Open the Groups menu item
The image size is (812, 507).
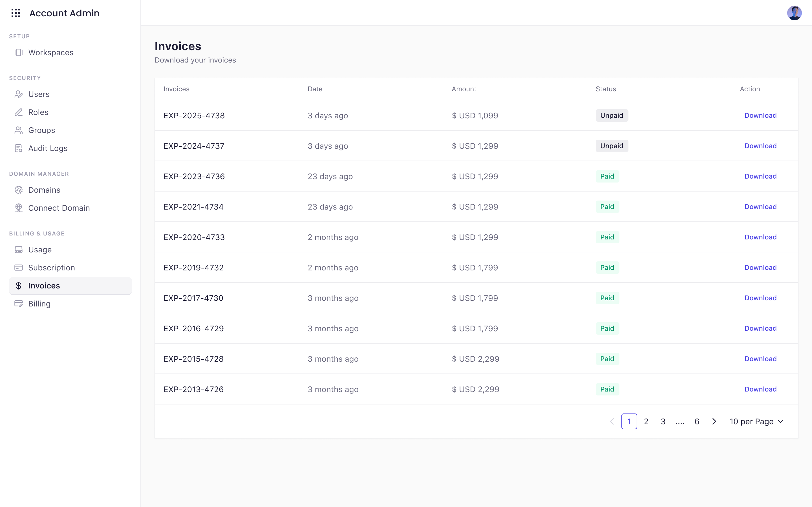(41, 130)
